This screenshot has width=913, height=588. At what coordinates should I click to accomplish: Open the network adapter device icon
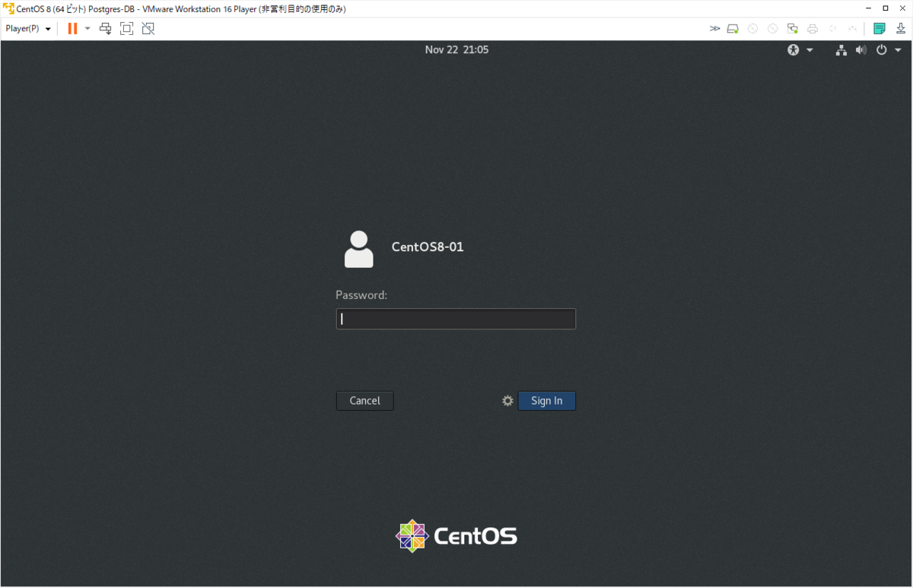pyautogui.click(x=792, y=29)
